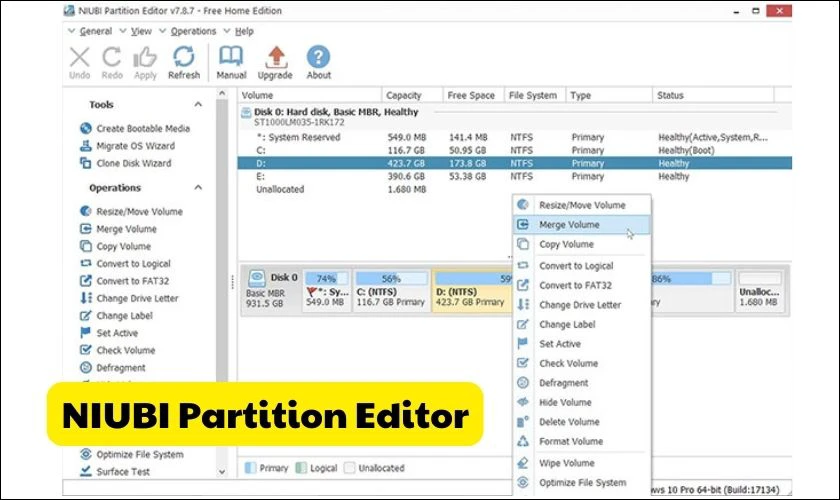Image resolution: width=840 pixels, height=500 pixels.
Task: Click the sidebar Convert to FAT32 icon
Action: click(86, 281)
